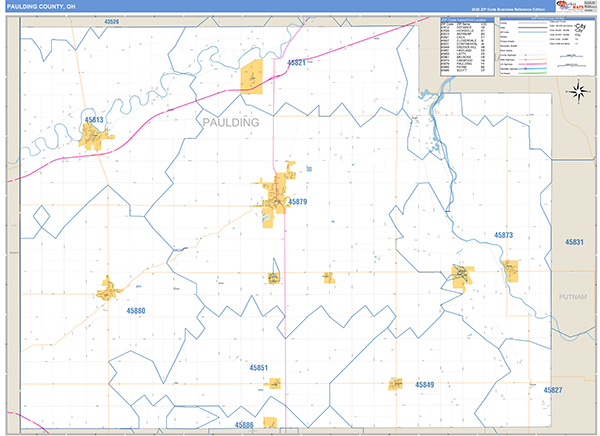Select ZIP code label 45851
The image size is (600, 436).
[258, 368]
